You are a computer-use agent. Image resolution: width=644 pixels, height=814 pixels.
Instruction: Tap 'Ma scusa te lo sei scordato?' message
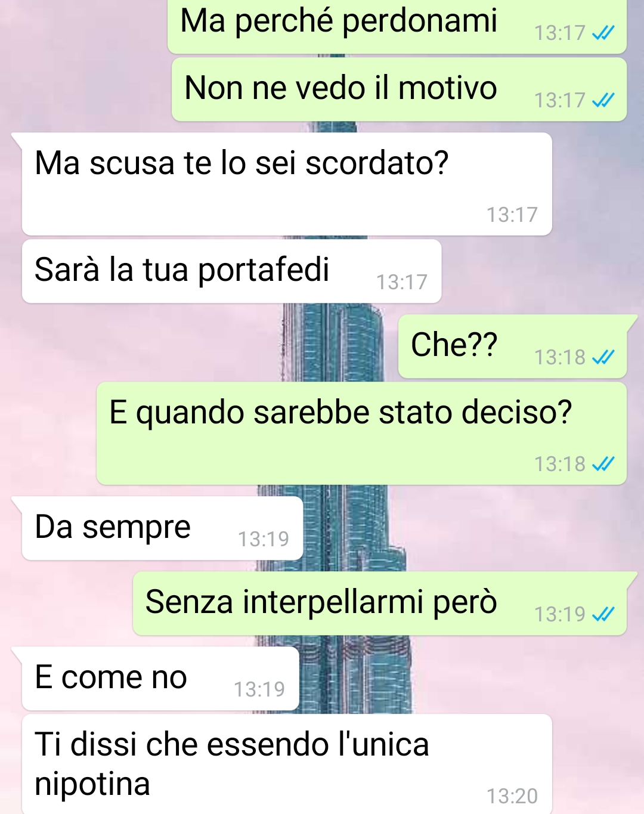coord(287,184)
